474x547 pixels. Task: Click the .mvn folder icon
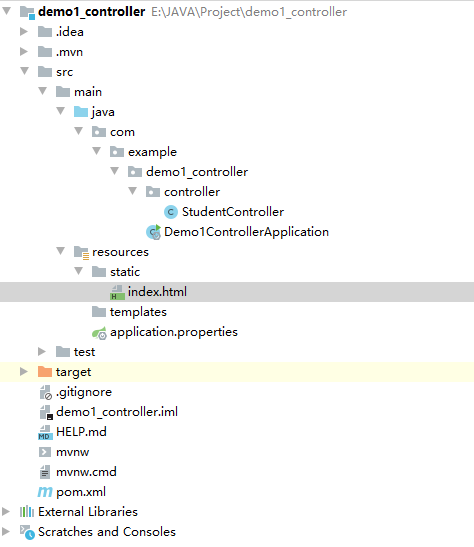point(45,52)
